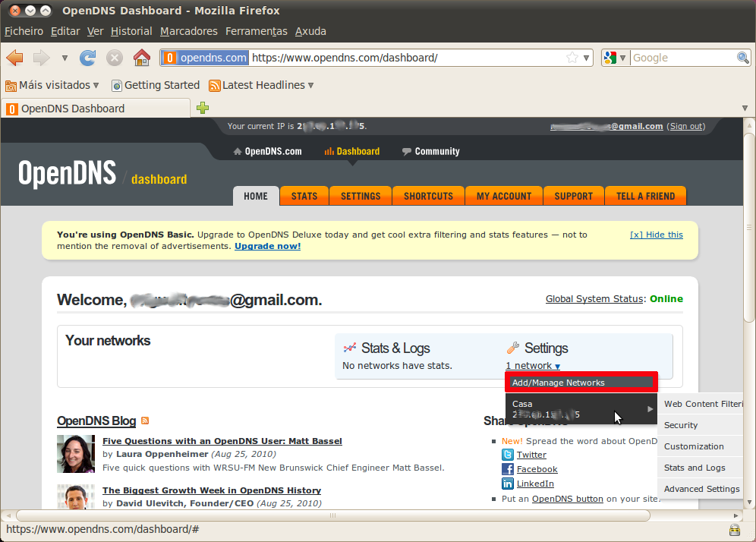Switch to the SETTINGS tab
Viewport: 756px width, 542px height.
tap(361, 197)
